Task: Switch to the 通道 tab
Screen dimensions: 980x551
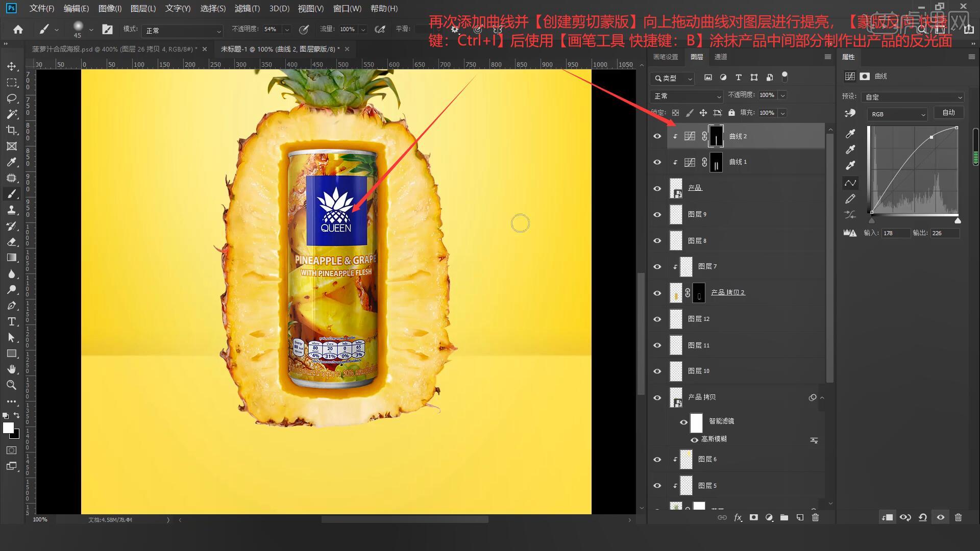Action: (x=721, y=57)
